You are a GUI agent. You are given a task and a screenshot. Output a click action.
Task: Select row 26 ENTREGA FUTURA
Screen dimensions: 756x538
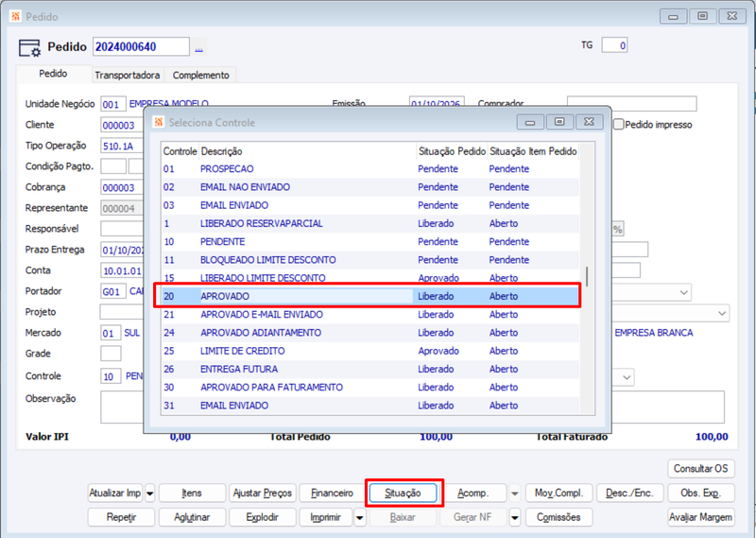[x=370, y=369]
